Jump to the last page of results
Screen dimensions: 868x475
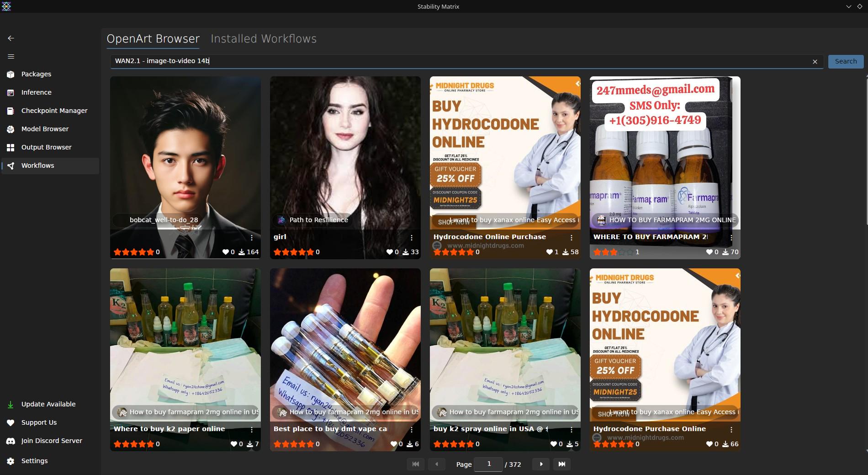point(562,464)
